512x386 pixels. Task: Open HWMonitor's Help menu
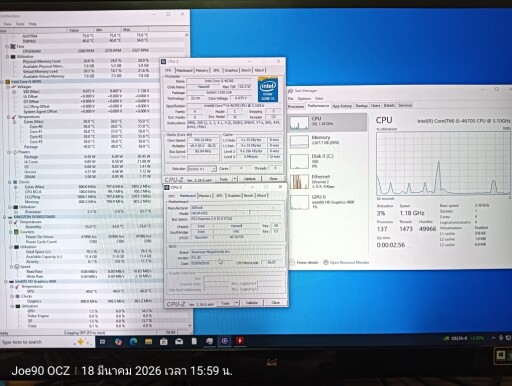tap(33, 24)
